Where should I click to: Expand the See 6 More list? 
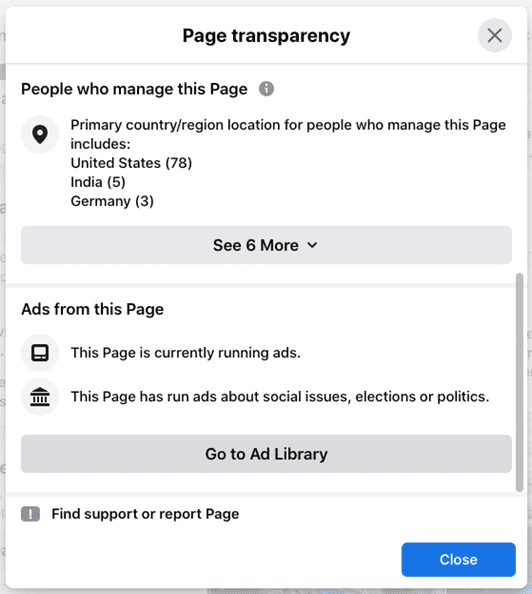click(266, 245)
